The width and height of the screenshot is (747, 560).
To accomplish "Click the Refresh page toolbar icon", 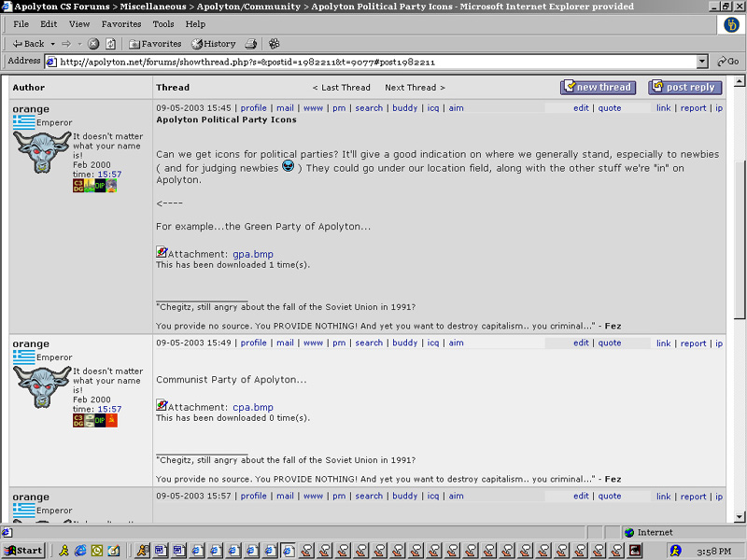I will pyautogui.click(x=110, y=44).
